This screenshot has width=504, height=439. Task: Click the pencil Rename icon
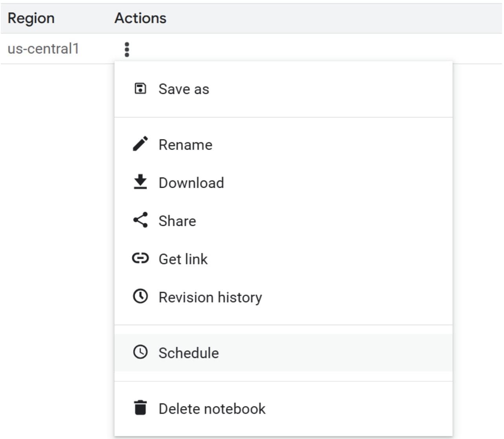[x=140, y=144]
